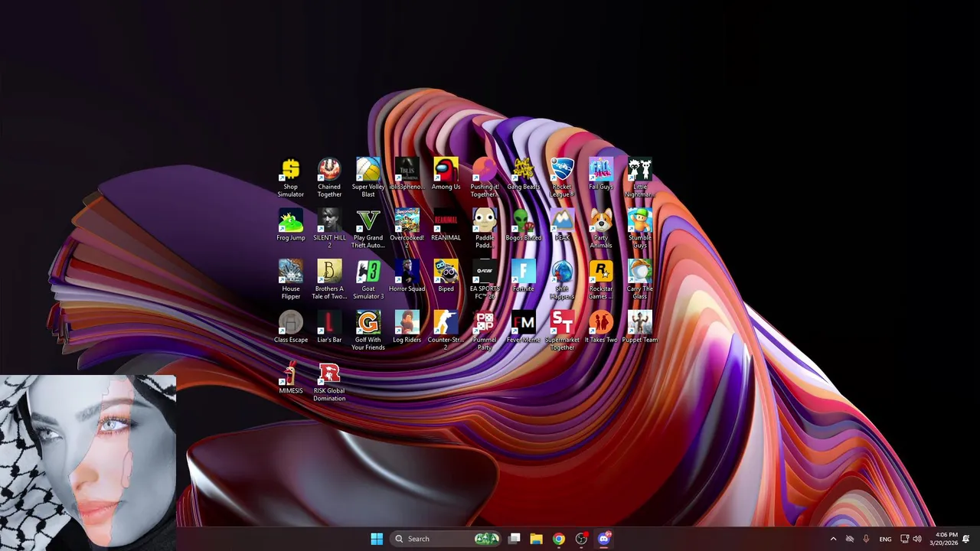Click the Liar's Bar shortcut
This screenshot has height=551, width=980.
click(x=329, y=327)
